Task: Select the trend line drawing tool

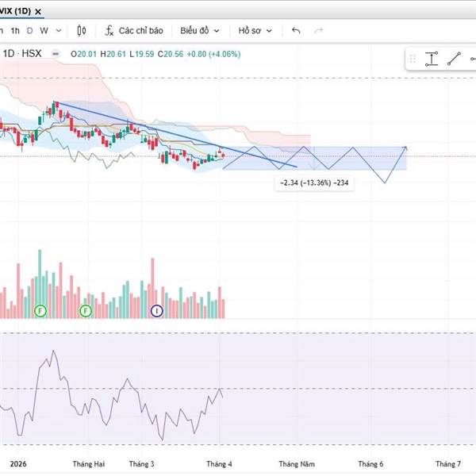Action: pyautogui.click(x=454, y=59)
